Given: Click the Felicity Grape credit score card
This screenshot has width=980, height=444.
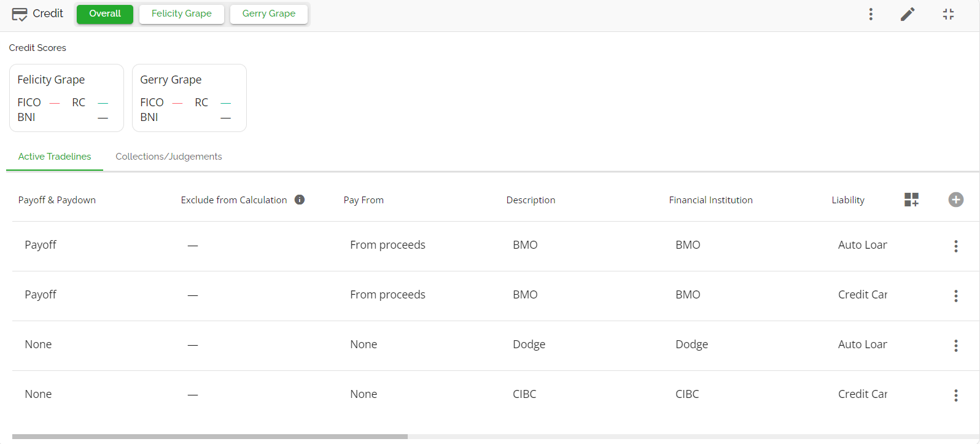Looking at the screenshot, I should tap(66, 98).
